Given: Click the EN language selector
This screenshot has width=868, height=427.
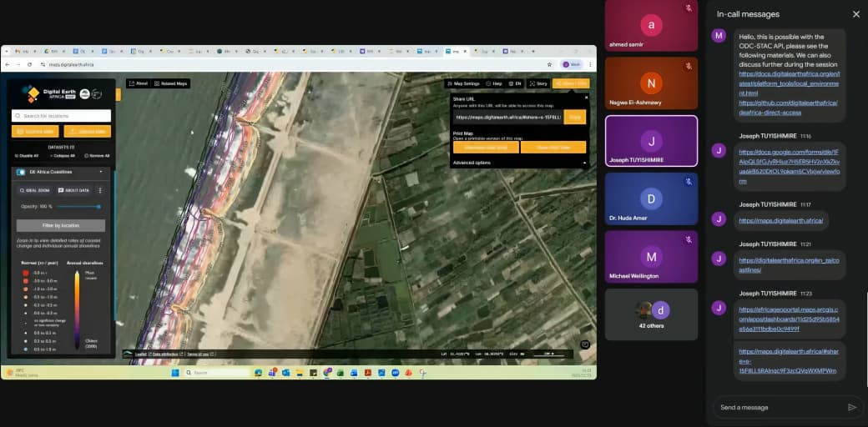Looking at the screenshot, I should pos(515,83).
